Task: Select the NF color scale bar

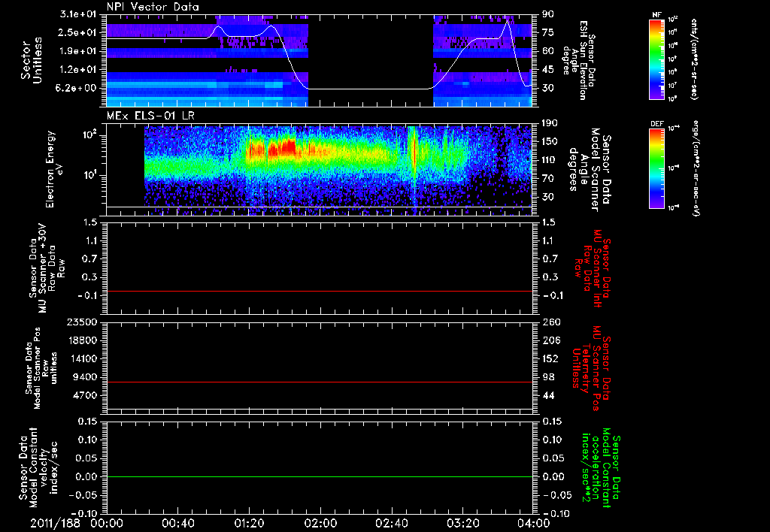Action: pyautogui.click(x=657, y=59)
